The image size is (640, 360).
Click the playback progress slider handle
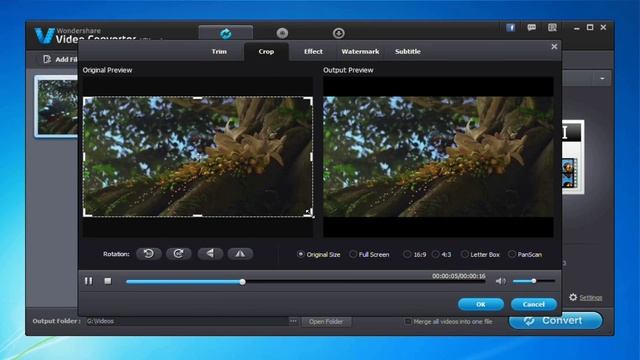pyautogui.click(x=242, y=282)
